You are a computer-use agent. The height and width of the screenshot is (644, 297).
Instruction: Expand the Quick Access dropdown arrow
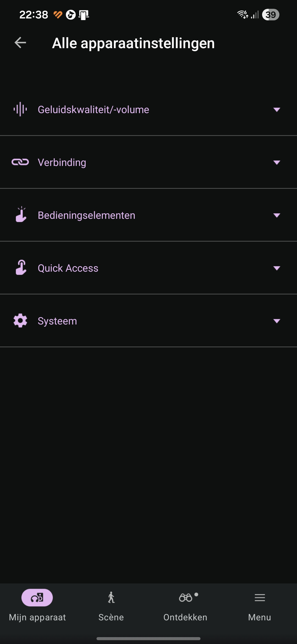277,268
